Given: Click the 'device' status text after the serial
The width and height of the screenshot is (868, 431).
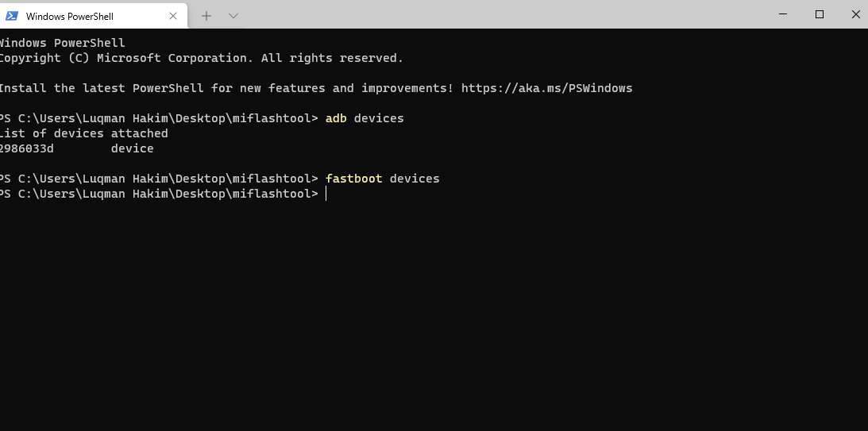Looking at the screenshot, I should point(133,148).
